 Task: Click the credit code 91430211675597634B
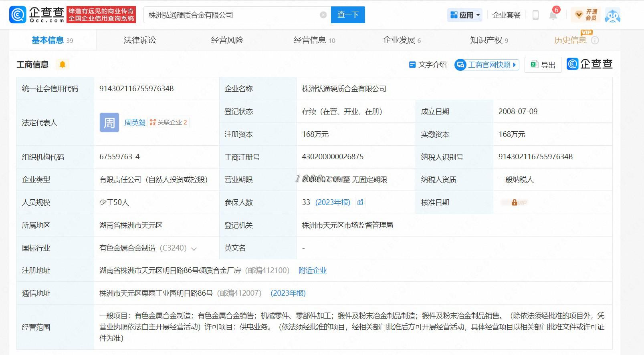click(x=137, y=89)
